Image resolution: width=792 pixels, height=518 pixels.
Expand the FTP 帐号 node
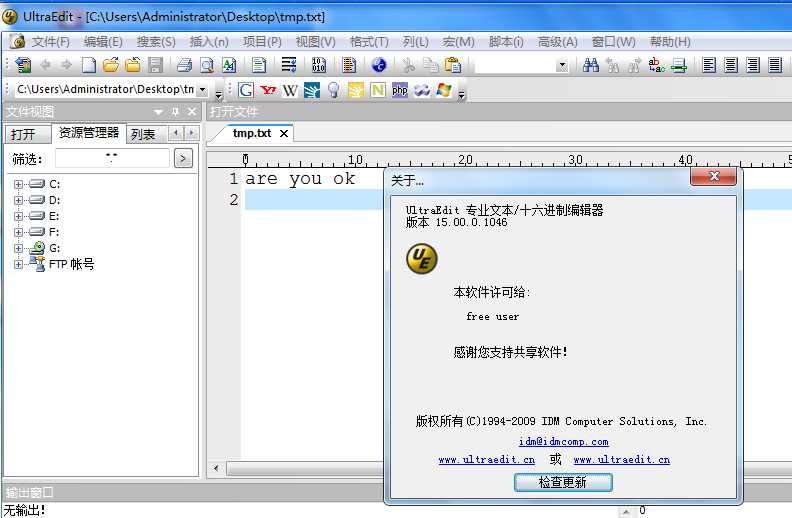point(19,264)
